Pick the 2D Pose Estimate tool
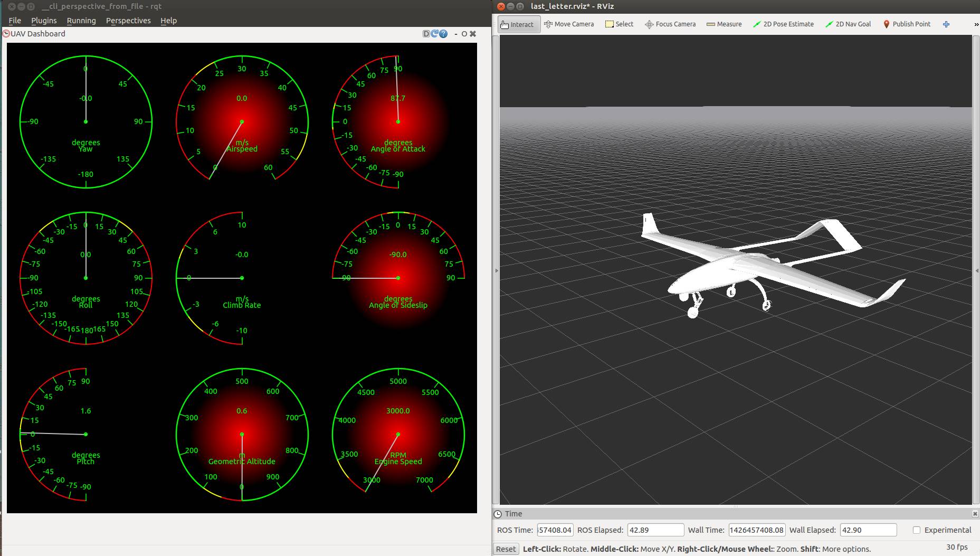 (783, 24)
